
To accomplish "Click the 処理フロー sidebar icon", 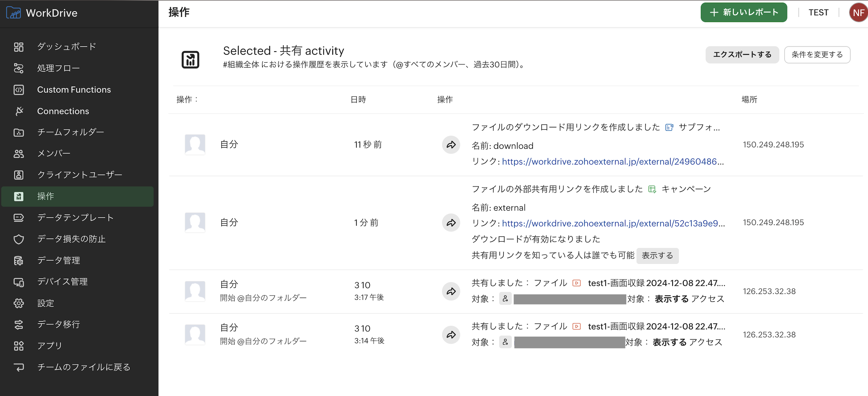I will pos(19,68).
